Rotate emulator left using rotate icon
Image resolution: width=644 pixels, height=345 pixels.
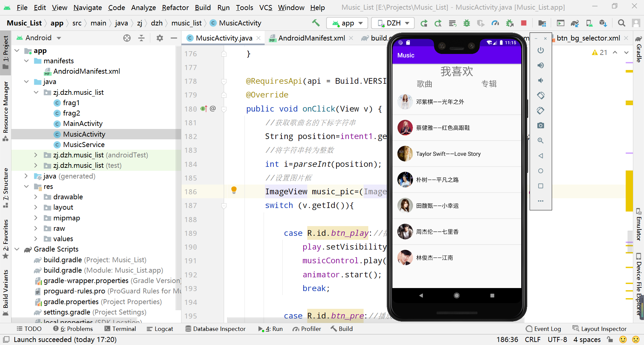[540, 95]
